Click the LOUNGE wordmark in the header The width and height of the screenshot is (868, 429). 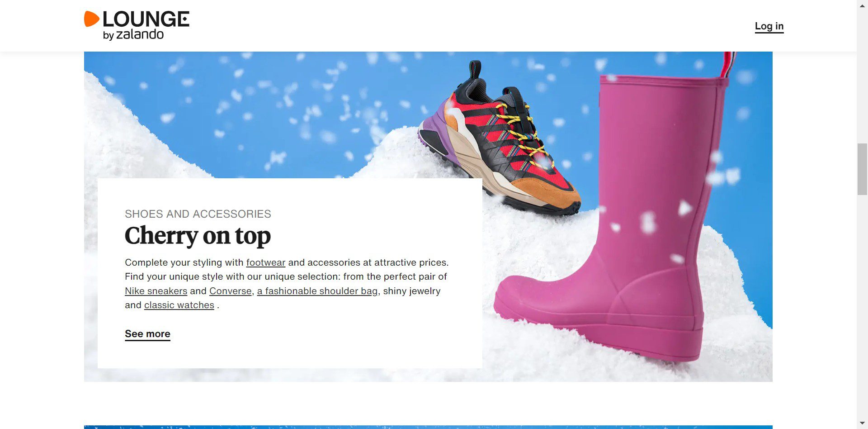point(146,19)
